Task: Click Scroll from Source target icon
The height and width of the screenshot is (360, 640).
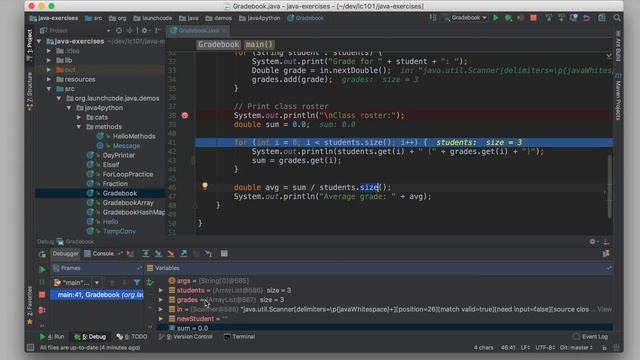Action: tap(119, 31)
